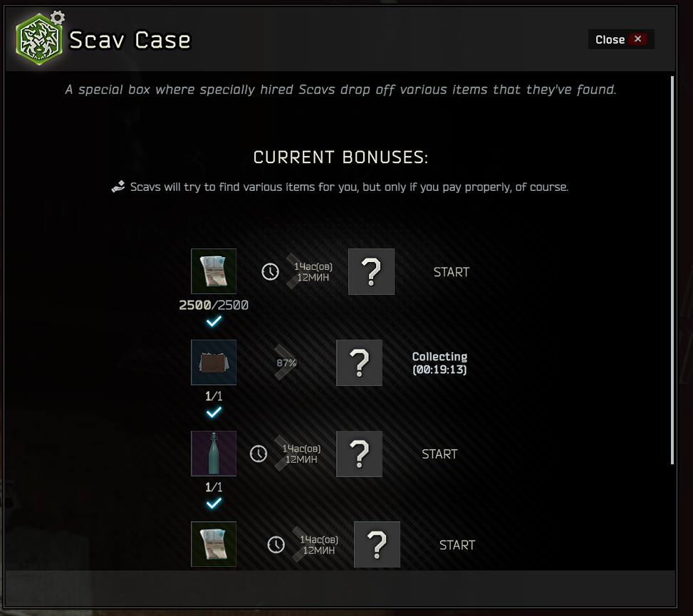
Task: Select the 2500 roubles cash stack icon
Action: pos(214,271)
